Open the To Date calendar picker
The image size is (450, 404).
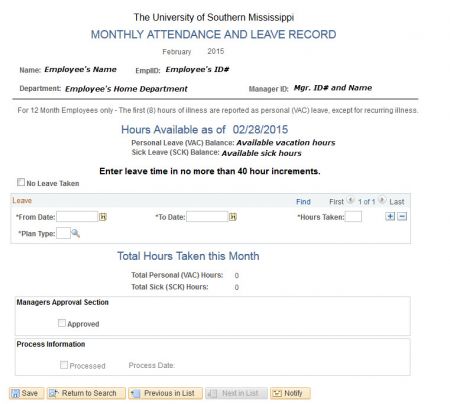coord(233,217)
